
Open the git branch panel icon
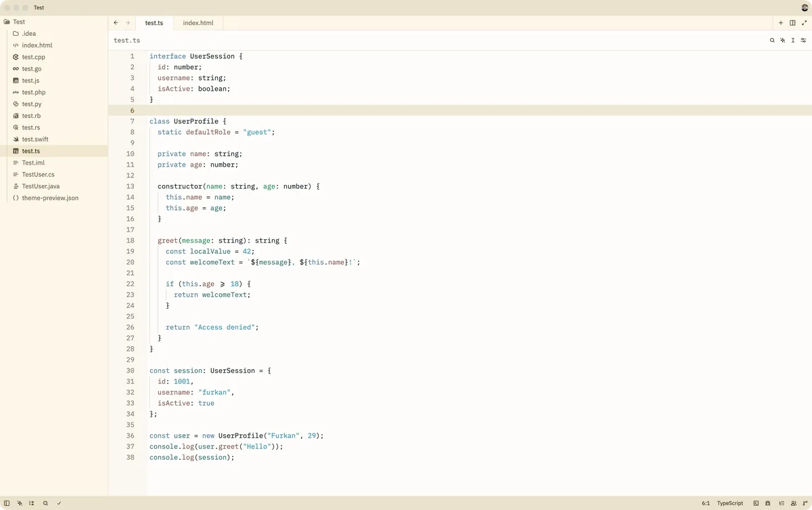[805, 503]
